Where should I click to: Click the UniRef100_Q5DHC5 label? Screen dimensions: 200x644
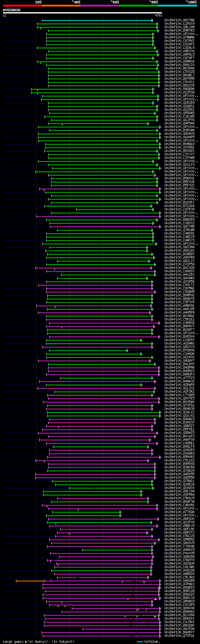coord(179,433)
